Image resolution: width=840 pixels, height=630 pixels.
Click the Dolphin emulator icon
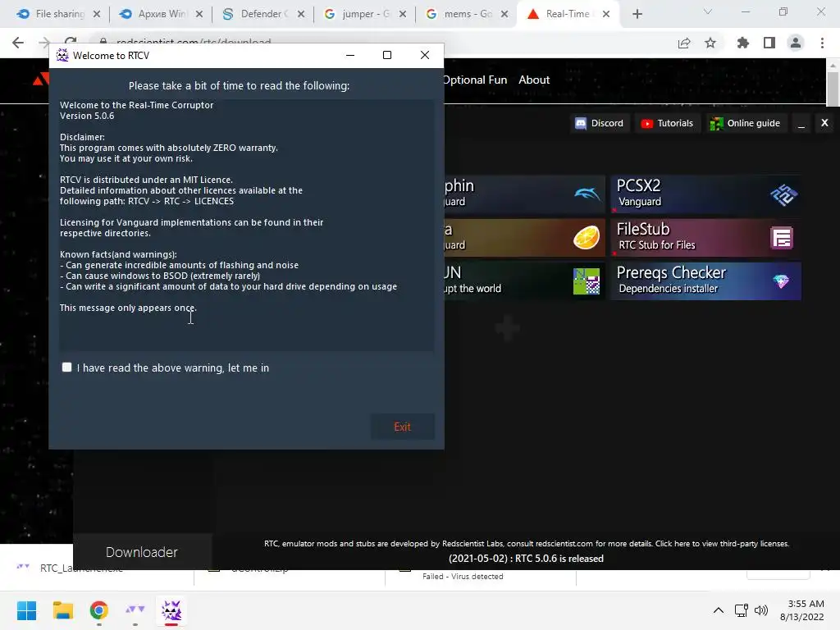587,194
